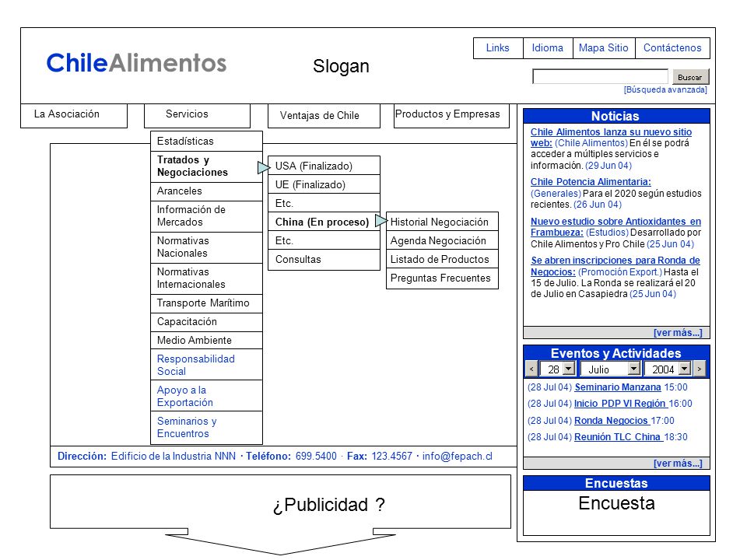This screenshot has width=747, height=560.
Task: Choose Aranceles in the Servicios menu
Action: [206, 191]
